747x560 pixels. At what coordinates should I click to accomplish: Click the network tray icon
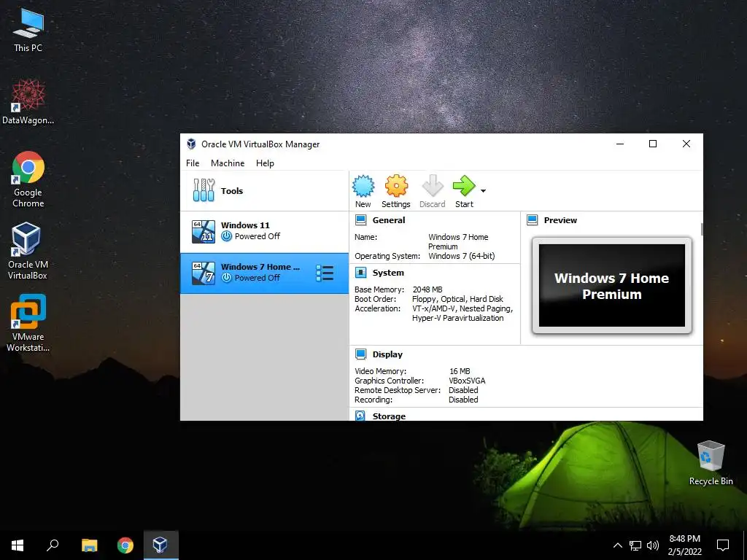635,545
